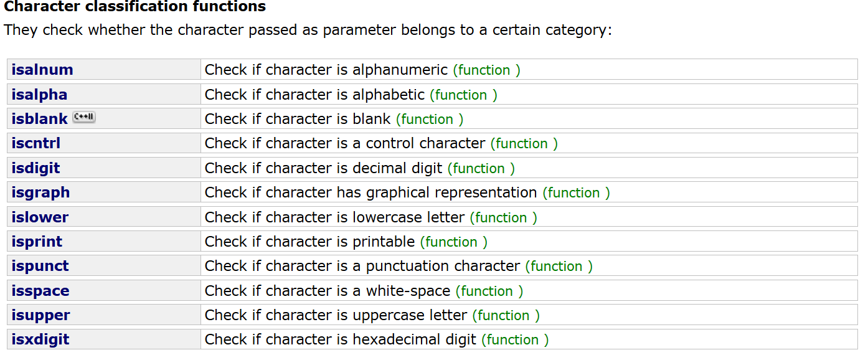868x360 pixels.
Task: Open the isalpha function link
Action: [39, 95]
